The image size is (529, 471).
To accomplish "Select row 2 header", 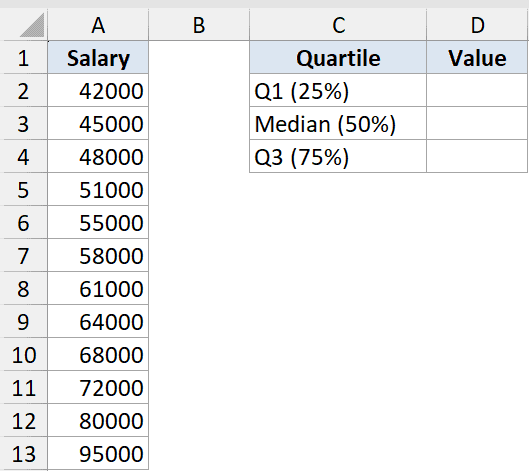I will [24, 90].
